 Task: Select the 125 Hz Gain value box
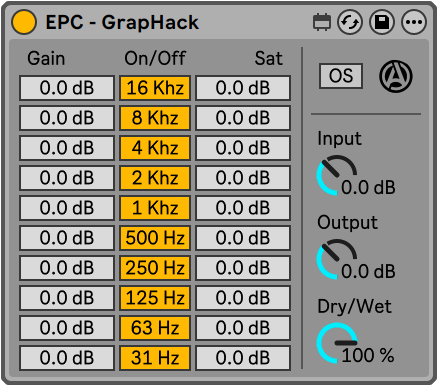pos(67,298)
